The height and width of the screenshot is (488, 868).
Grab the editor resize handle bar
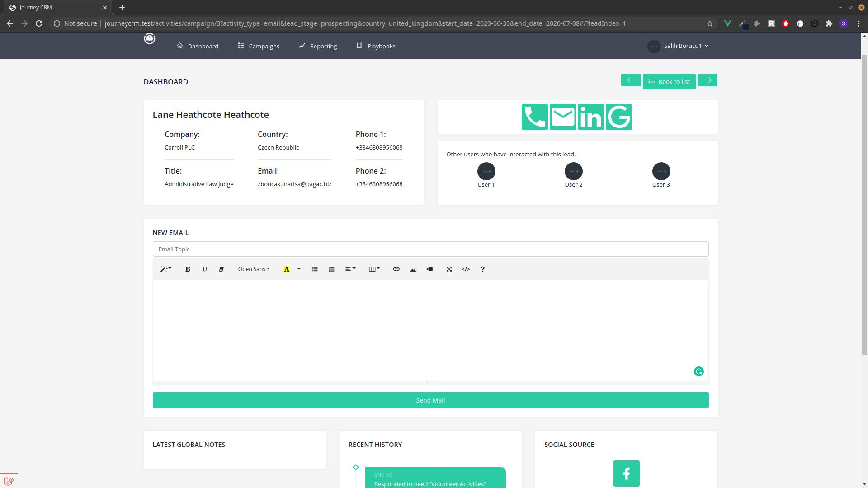coord(430,383)
